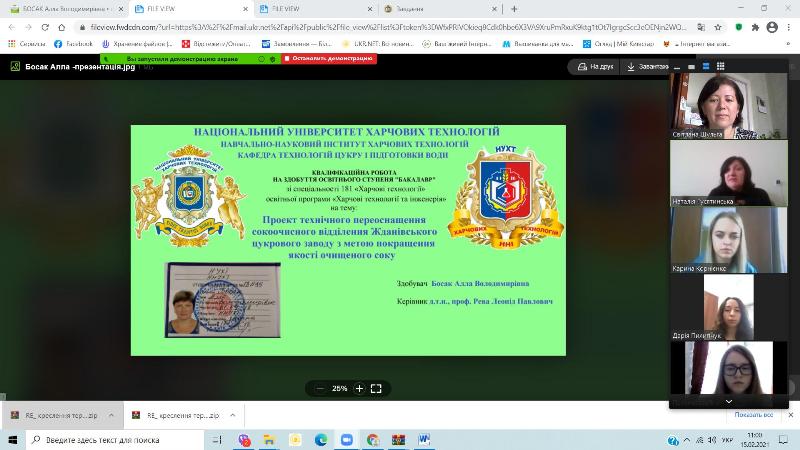Image resolution: width=800 pixels, height=450 pixels.
Task: Switch the УКР keyboard language
Action: pos(728,440)
